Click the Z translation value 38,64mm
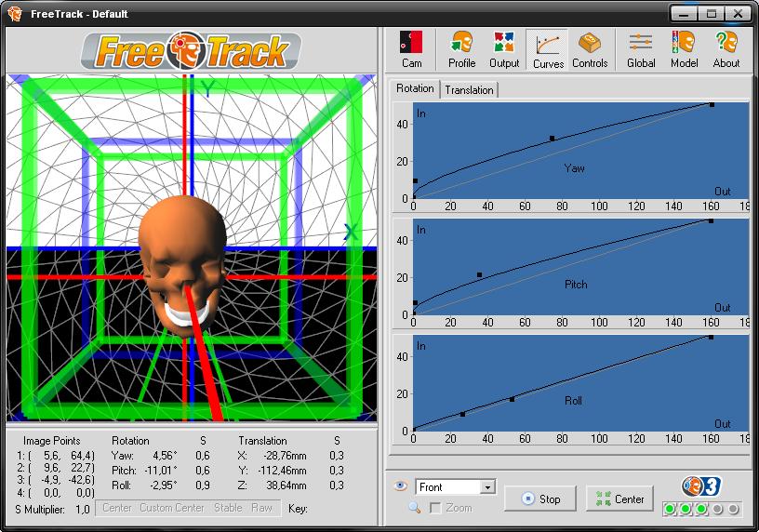 [286, 485]
